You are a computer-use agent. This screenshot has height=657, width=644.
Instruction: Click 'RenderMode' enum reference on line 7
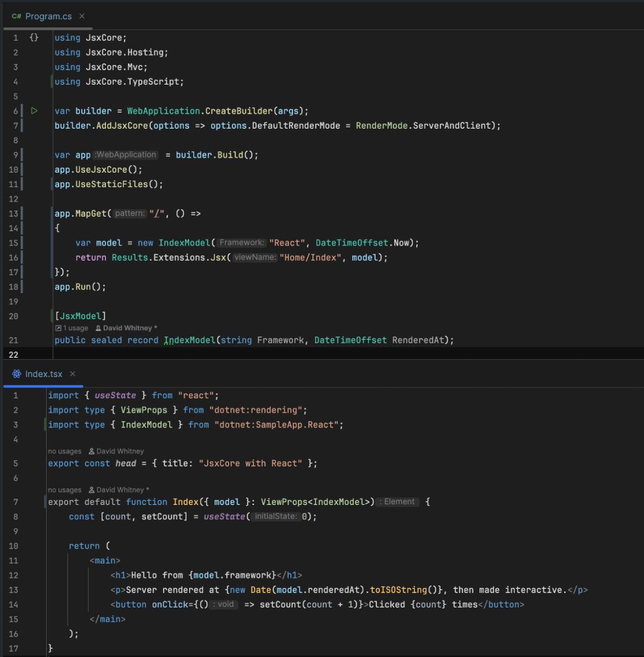(381, 126)
